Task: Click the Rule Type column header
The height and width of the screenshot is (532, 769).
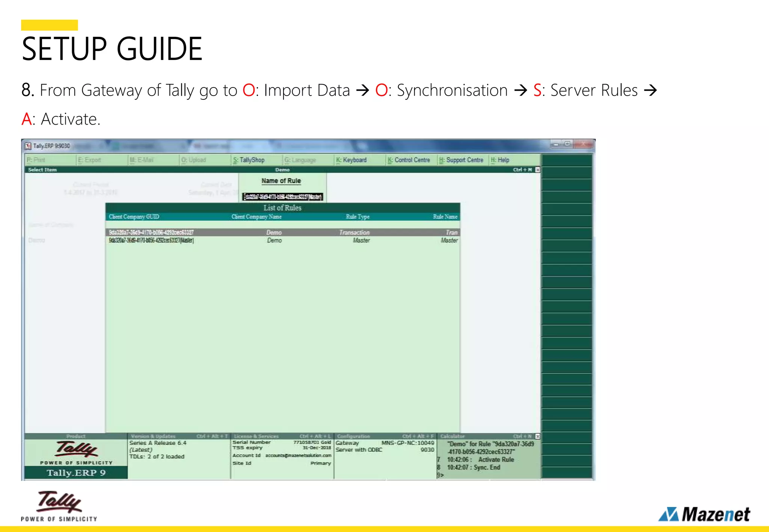Action: pyautogui.click(x=357, y=217)
